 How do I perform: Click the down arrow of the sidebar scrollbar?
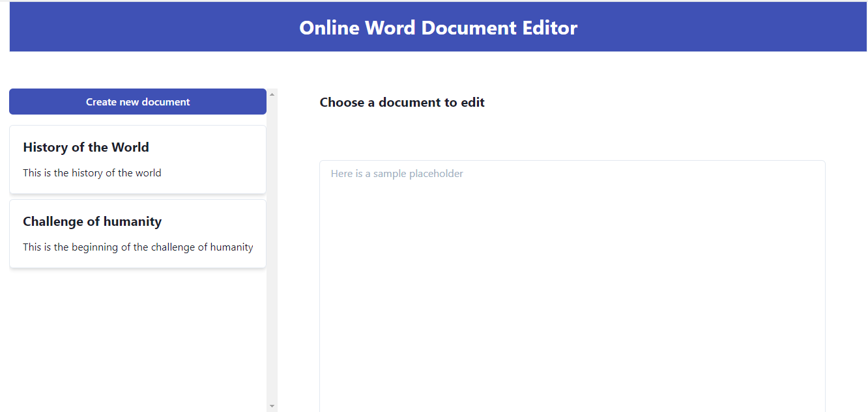click(x=272, y=406)
